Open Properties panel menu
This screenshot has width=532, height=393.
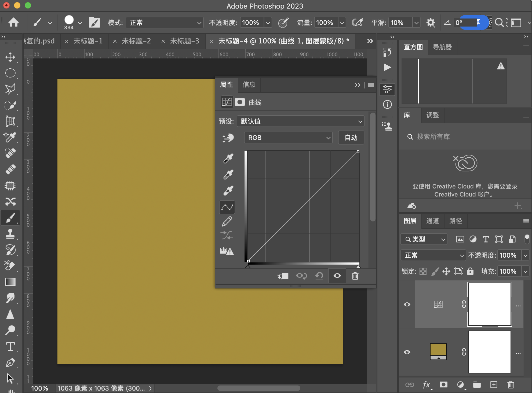[371, 85]
